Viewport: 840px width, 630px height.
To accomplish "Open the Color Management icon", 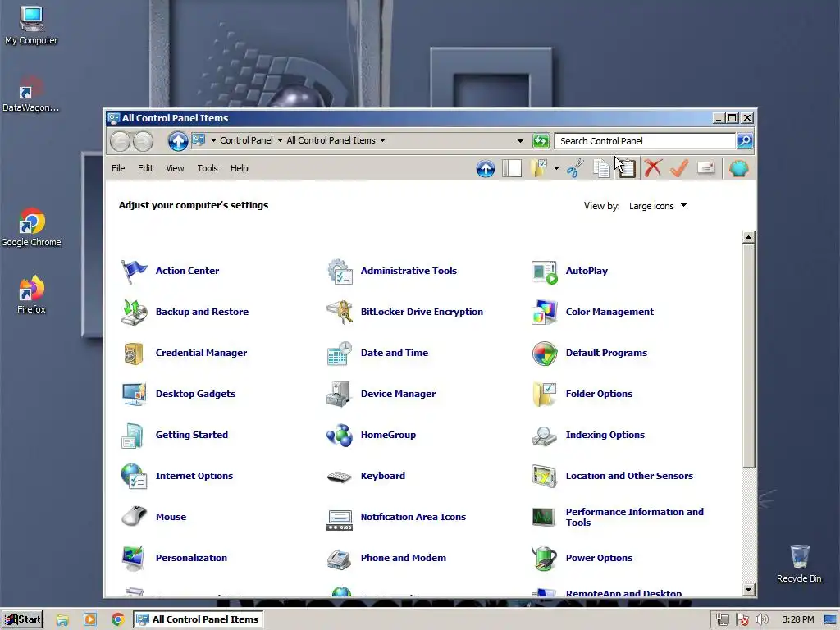I will point(545,312).
